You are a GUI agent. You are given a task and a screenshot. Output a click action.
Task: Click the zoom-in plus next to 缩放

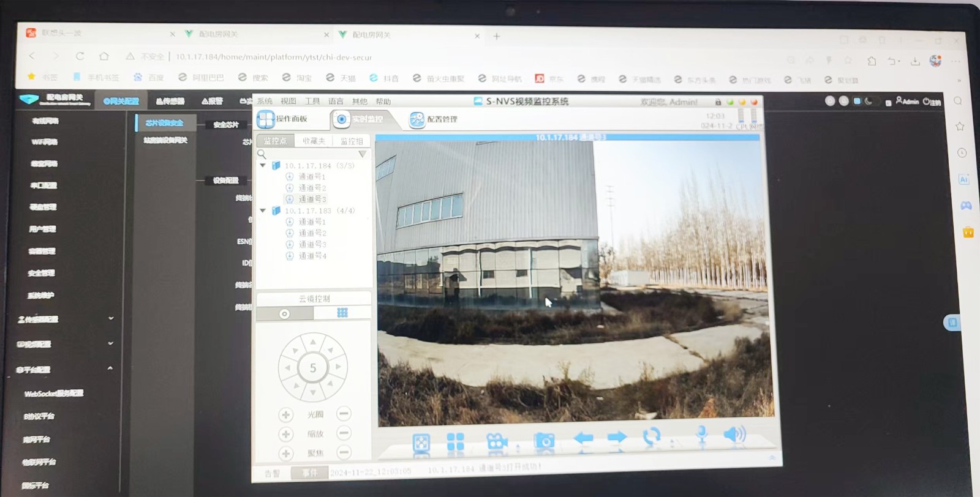click(285, 434)
